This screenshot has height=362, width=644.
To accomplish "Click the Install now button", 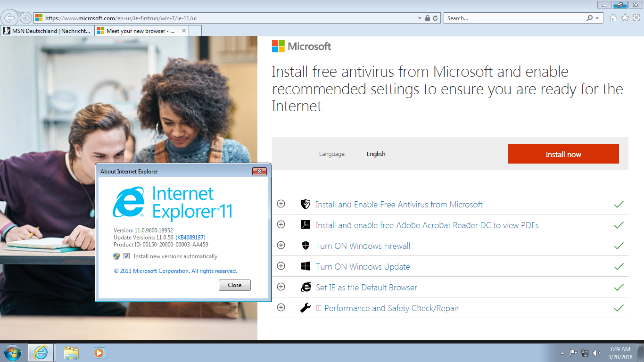I will 563,154.
